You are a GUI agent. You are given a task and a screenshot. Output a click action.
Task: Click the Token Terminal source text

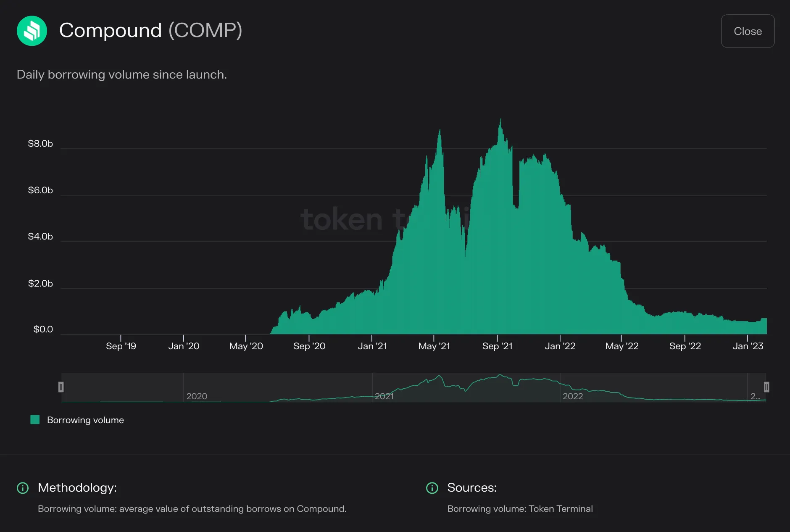click(520, 508)
